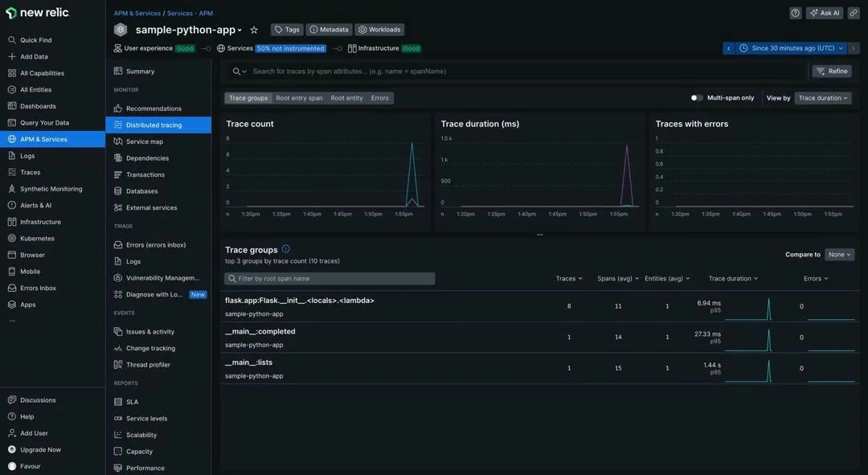
Task: Click the Add Data plus icon
Action: pyautogui.click(x=11, y=56)
